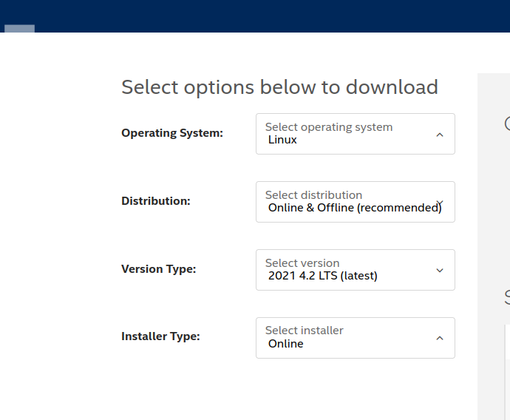Click the 'Installer Type:' label

tap(160, 336)
